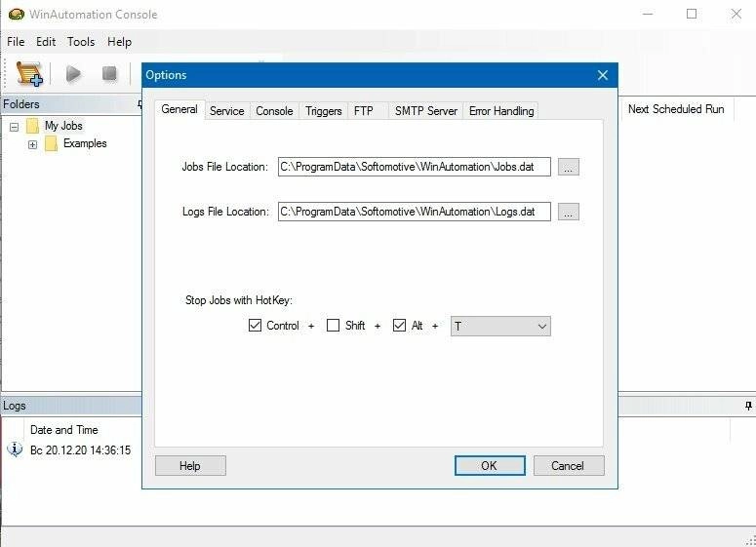Click the Jobs File Location path field
This screenshot has height=547, width=756.
pos(415,167)
